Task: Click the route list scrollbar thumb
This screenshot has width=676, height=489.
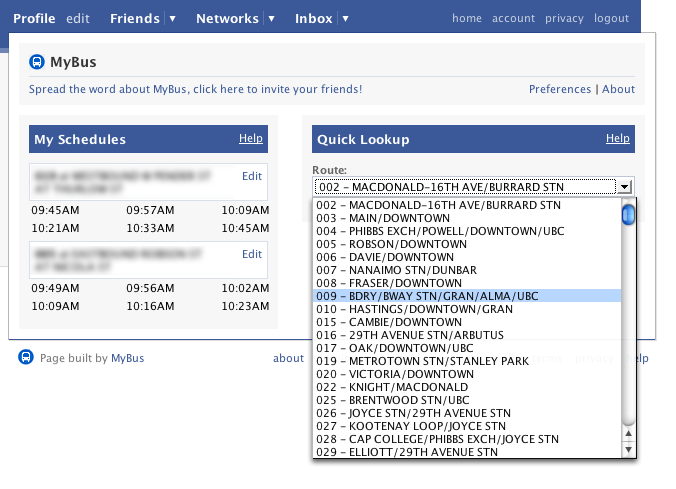Action: point(628,214)
